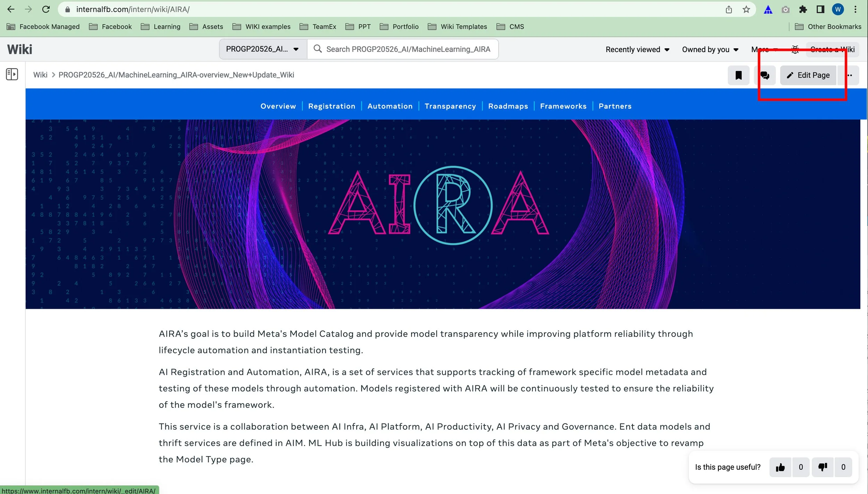868x494 pixels.
Task: Click the thumbs up icon
Action: [x=780, y=467]
